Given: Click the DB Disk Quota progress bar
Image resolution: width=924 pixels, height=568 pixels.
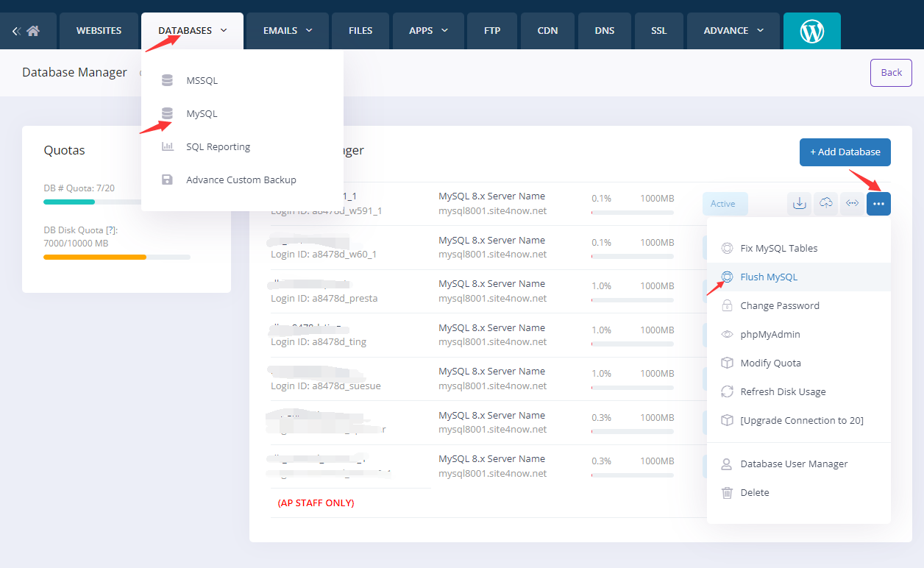Looking at the screenshot, I should [x=117, y=258].
